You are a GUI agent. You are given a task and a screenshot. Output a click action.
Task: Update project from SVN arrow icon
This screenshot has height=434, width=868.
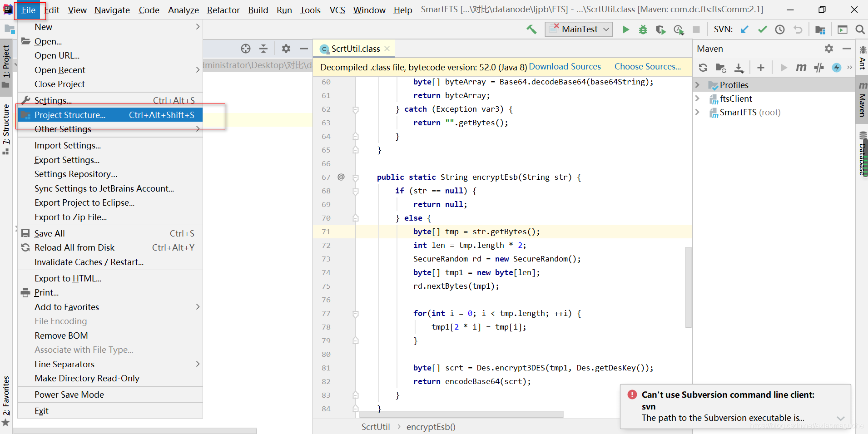tap(744, 30)
